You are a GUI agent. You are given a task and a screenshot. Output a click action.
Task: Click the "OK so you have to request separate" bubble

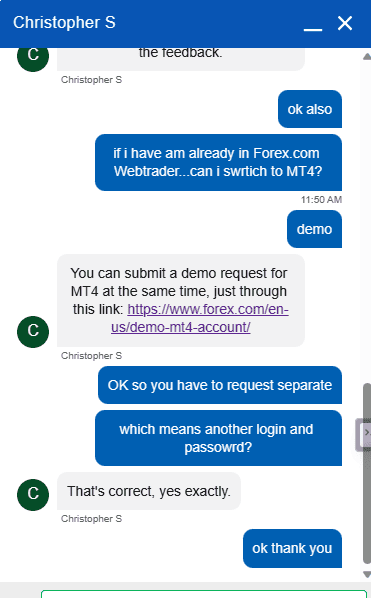[x=220, y=385]
